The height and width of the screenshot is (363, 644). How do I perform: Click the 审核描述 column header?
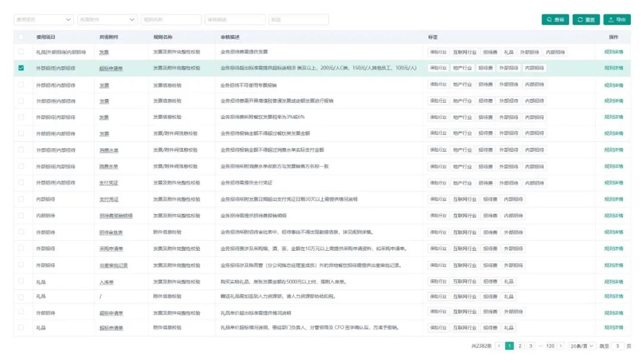[x=230, y=37]
